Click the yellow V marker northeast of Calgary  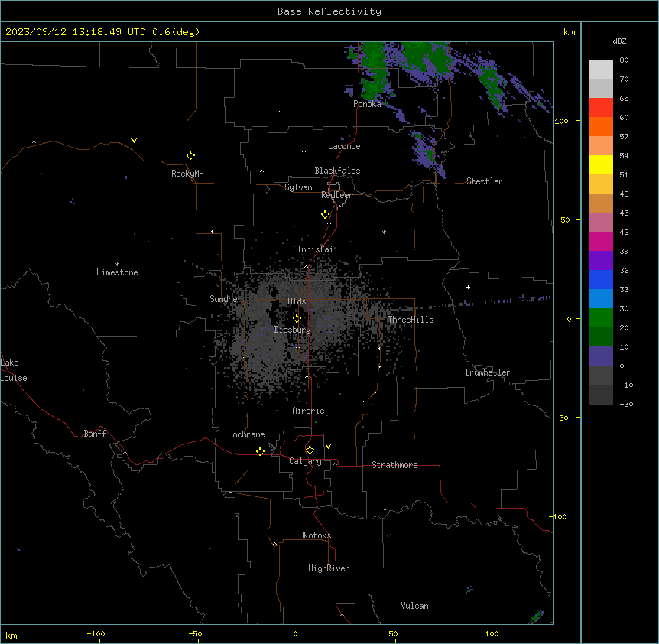pos(328,447)
